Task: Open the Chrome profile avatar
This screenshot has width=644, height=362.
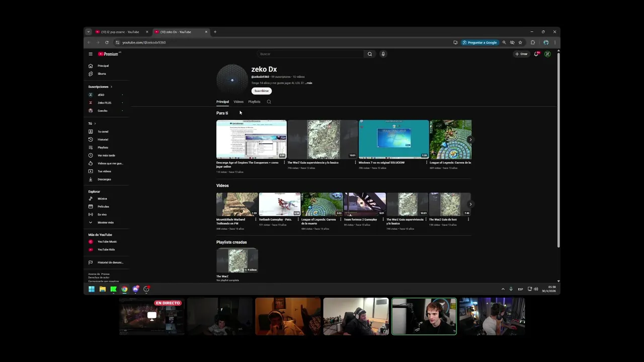Action: click(546, 42)
